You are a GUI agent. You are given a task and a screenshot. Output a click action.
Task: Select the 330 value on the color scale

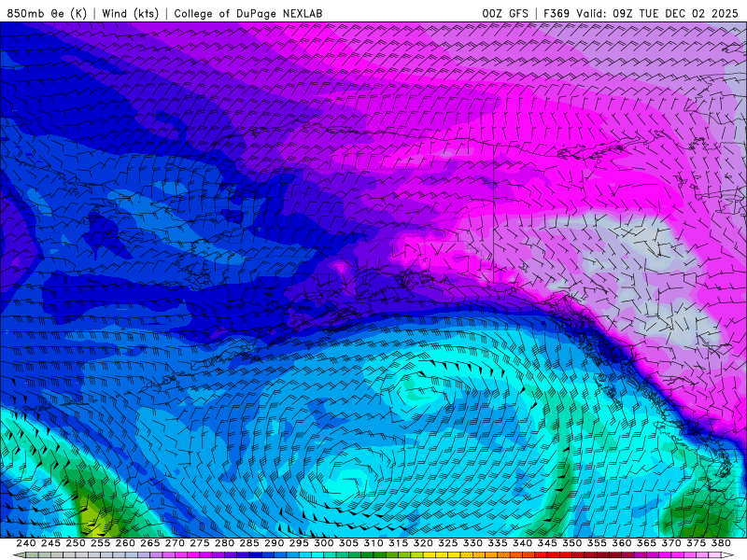[472, 543]
